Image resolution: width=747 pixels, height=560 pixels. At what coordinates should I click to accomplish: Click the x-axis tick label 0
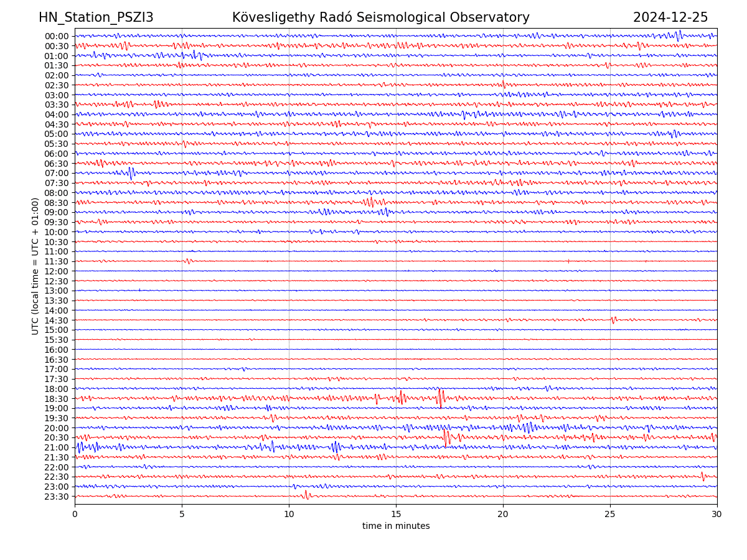pos(75,515)
